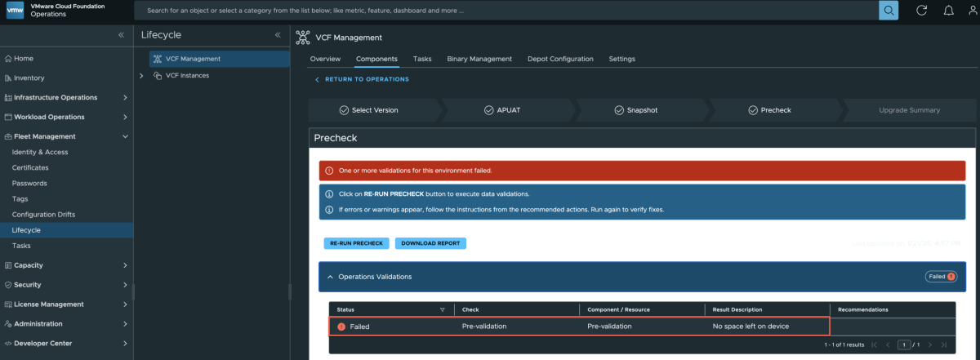Click the search magnifier icon

pos(888,11)
